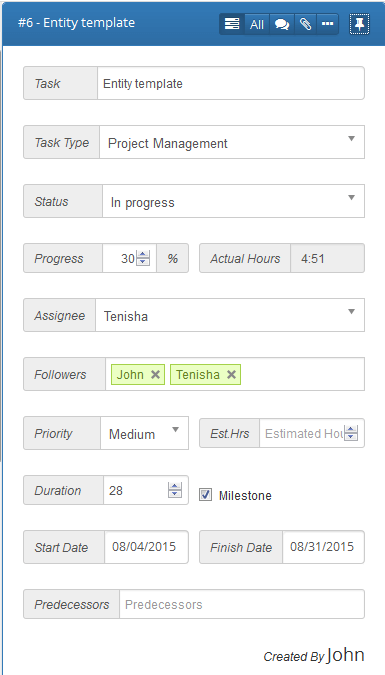Open the Status dropdown arrow
The height and width of the screenshot is (675, 385).
pyautogui.click(x=351, y=198)
